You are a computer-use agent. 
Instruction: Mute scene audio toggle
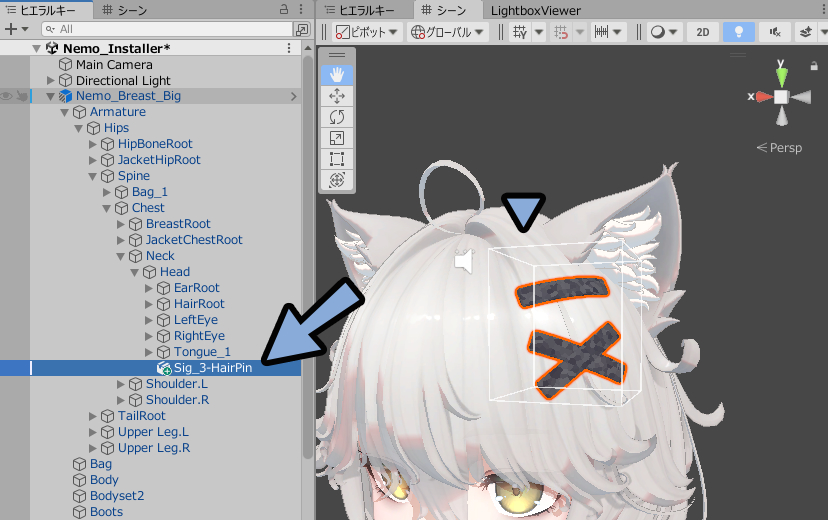pyautogui.click(x=775, y=32)
